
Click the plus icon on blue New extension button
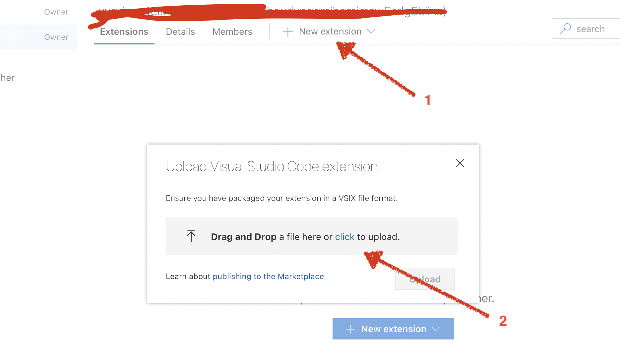350,329
